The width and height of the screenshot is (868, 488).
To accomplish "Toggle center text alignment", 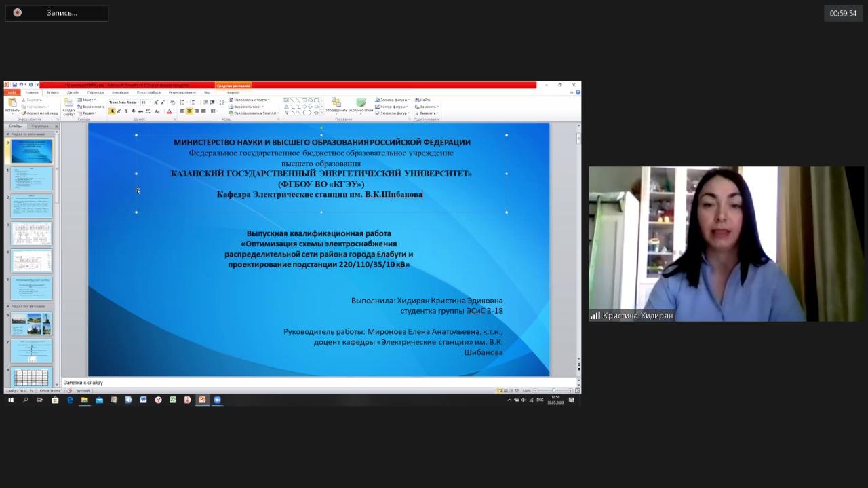I will [x=189, y=111].
